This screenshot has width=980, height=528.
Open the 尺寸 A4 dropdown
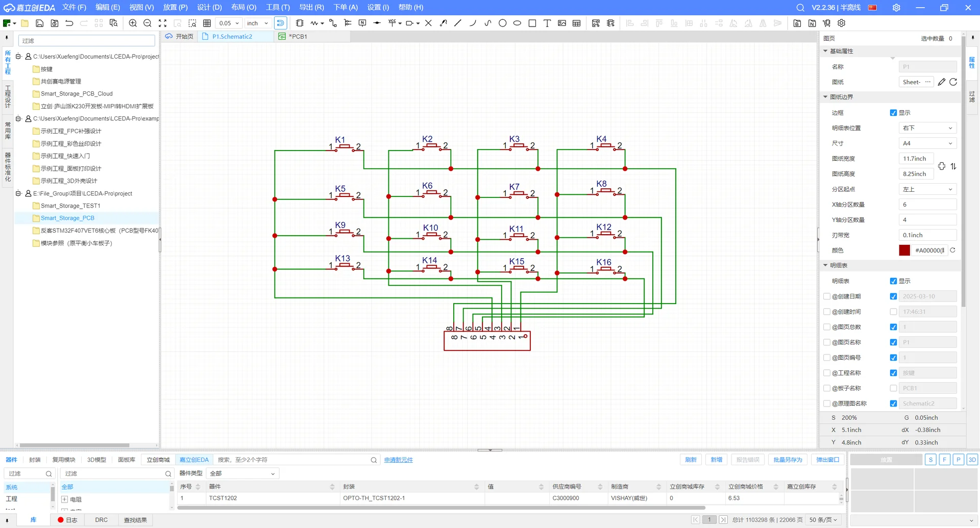tap(927, 143)
